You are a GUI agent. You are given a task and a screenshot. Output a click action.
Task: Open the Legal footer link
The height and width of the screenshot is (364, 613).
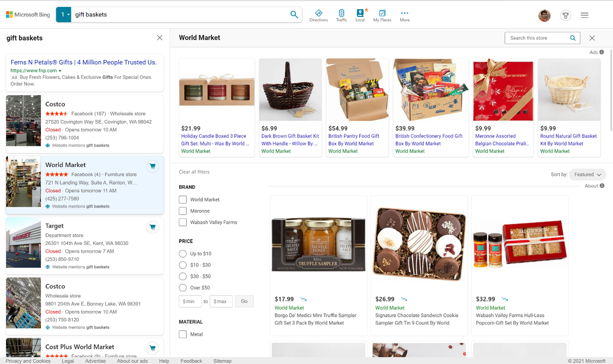68,361
